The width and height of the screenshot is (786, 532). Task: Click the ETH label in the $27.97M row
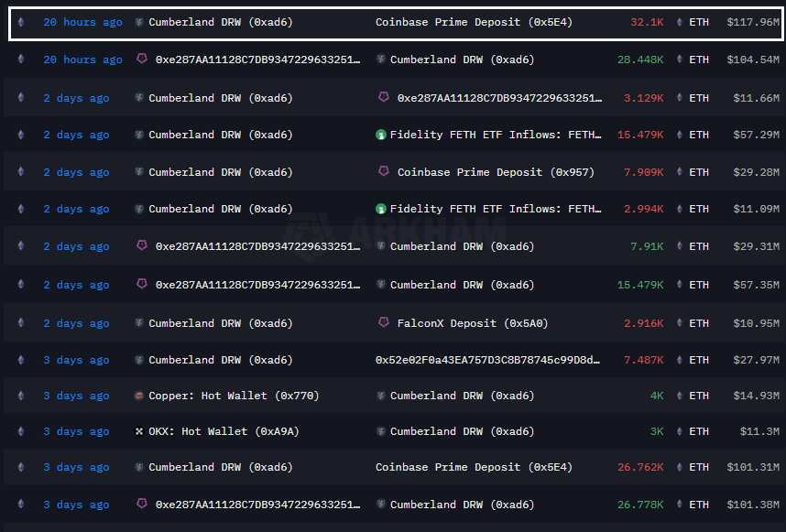click(699, 360)
